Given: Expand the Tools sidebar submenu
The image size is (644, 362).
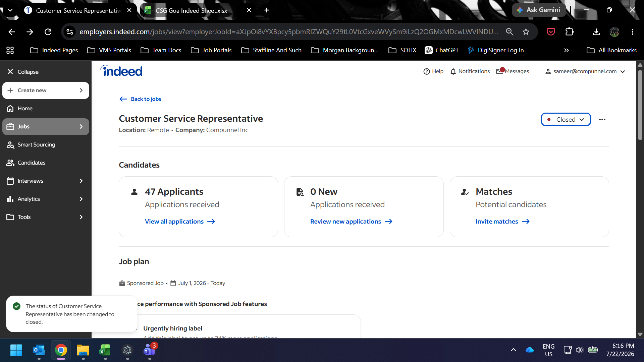Looking at the screenshot, I should coord(81,217).
